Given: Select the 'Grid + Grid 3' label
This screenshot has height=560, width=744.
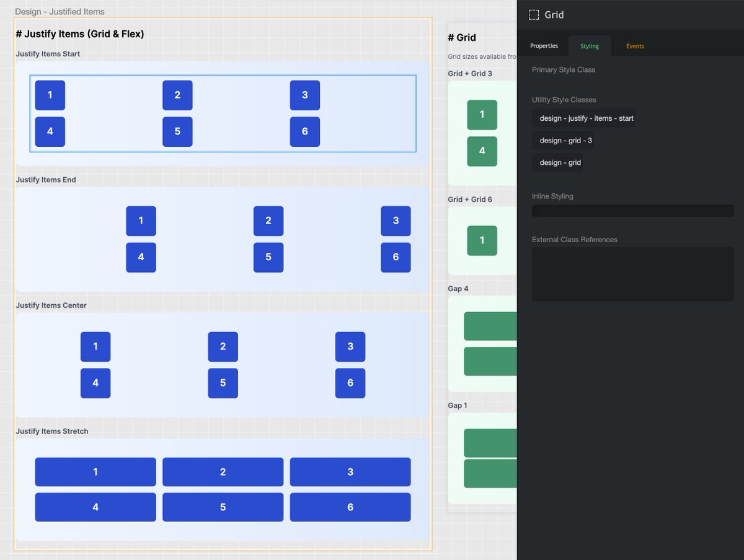Looking at the screenshot, I should point(470,74).
